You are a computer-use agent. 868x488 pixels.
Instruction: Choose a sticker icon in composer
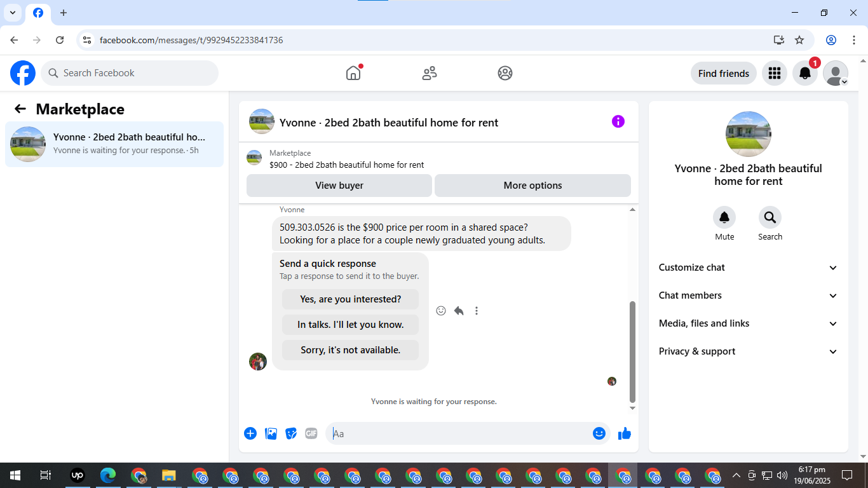(x=291, y=433)
